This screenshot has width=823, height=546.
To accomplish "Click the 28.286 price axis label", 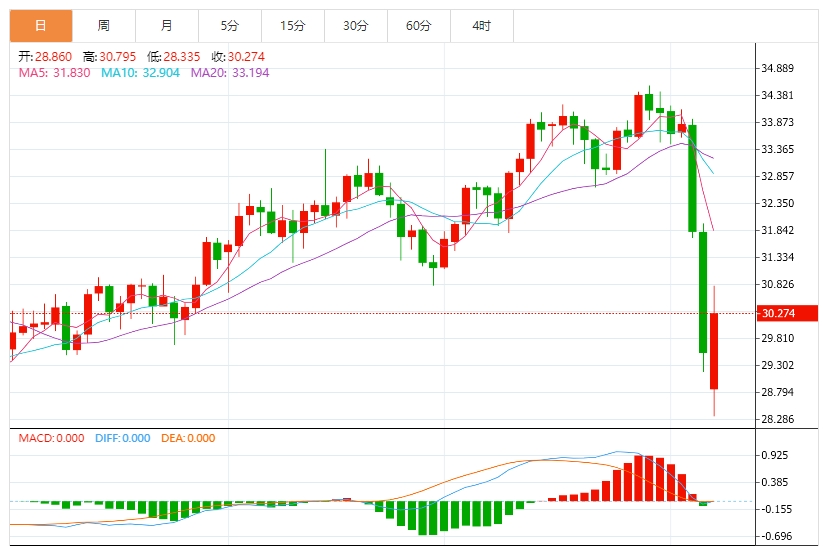I will (x=778, y=419).
